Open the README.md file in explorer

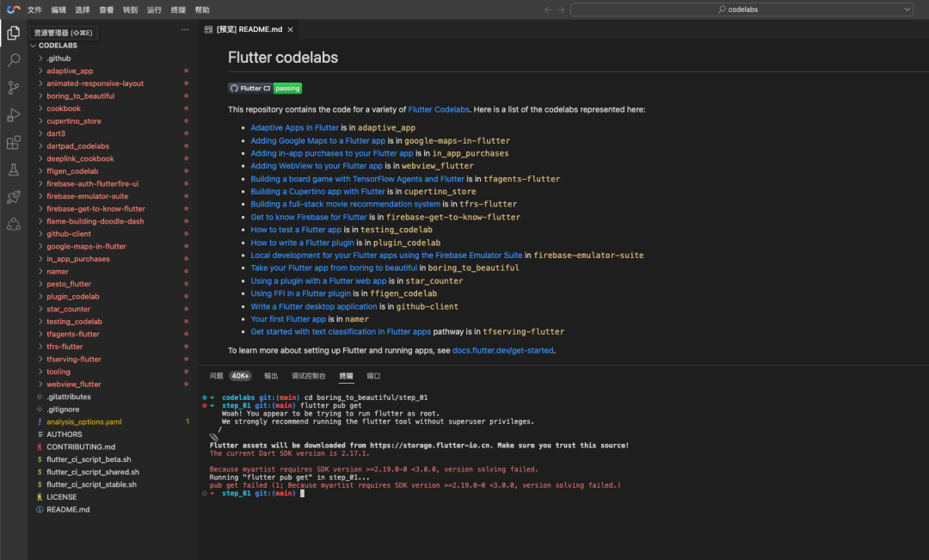(x=68, y=509)
